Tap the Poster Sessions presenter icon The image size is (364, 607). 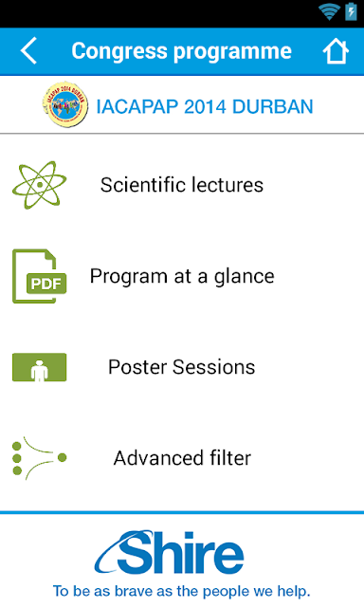[x=40, y=367]
